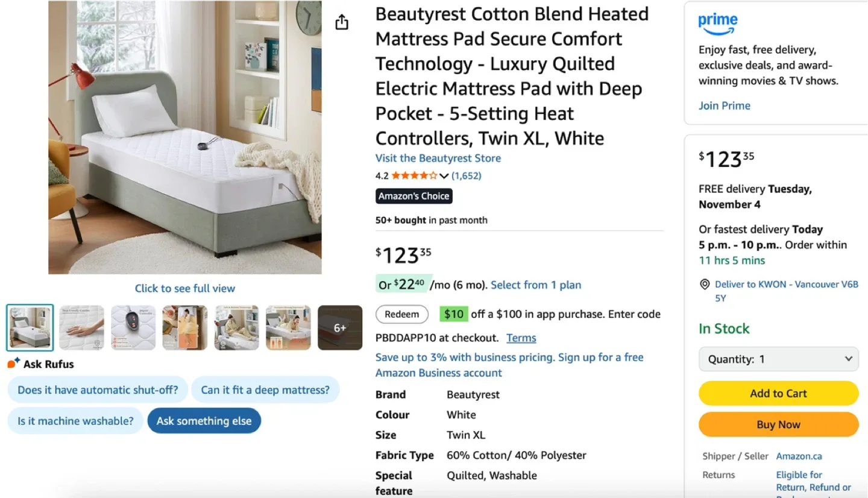Viewport: 868px width, 498px height.
Task: Open the Join Prime link
Action: pos(725,106)
